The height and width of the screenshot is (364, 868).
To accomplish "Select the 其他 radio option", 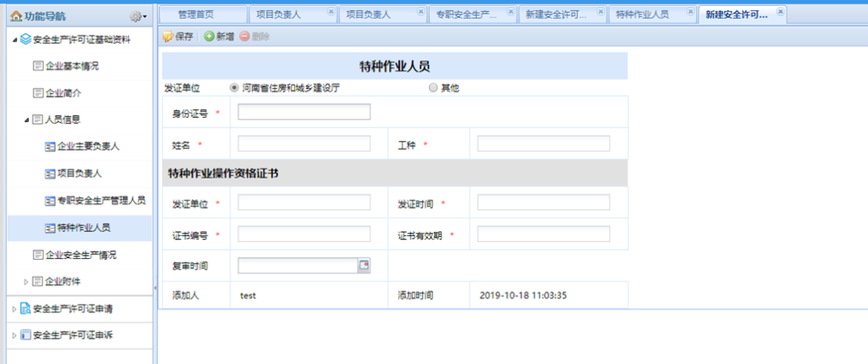I will click(x=433, y=87).
